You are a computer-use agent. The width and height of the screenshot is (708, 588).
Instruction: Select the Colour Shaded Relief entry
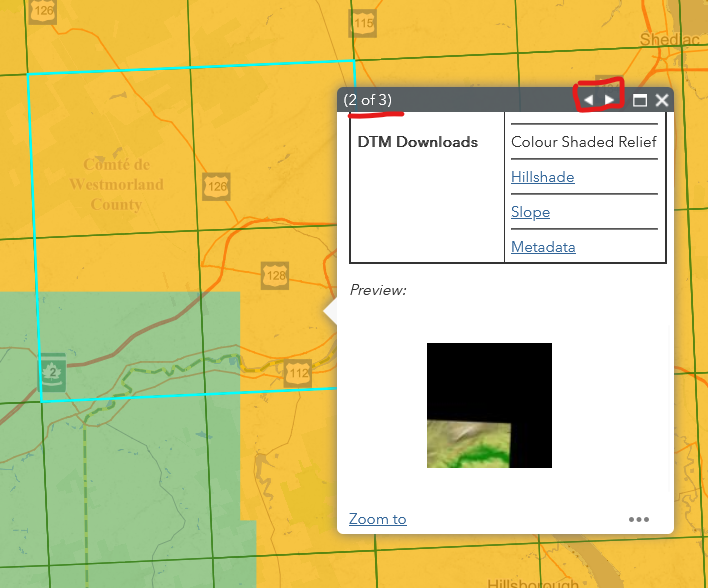pyautogui.click(x=583, y=141)
